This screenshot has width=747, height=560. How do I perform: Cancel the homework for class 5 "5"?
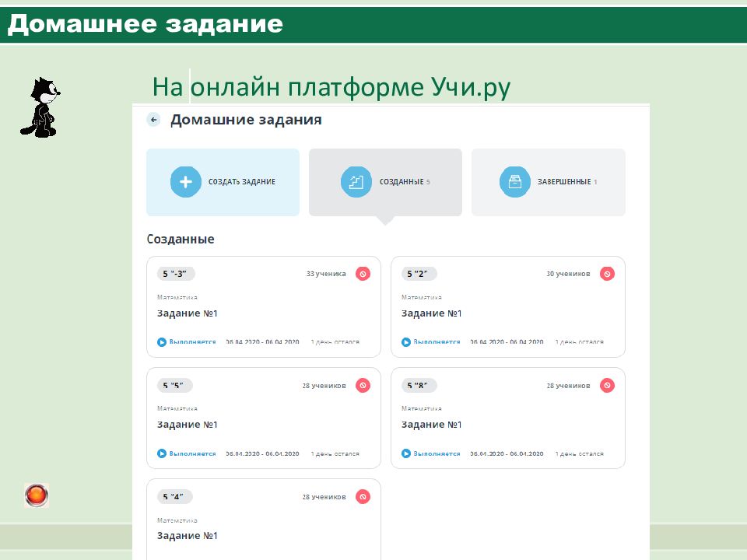(363, 385)
